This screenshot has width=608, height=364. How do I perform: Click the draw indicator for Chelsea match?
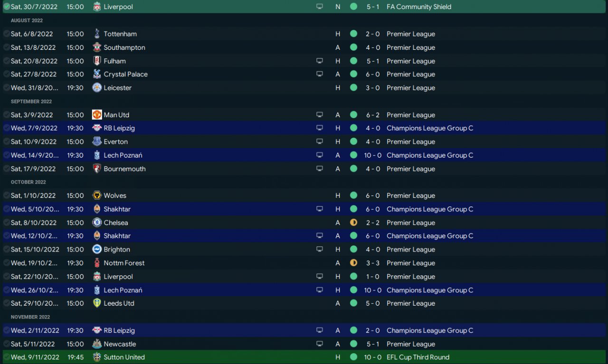click(x=353, y=223)
